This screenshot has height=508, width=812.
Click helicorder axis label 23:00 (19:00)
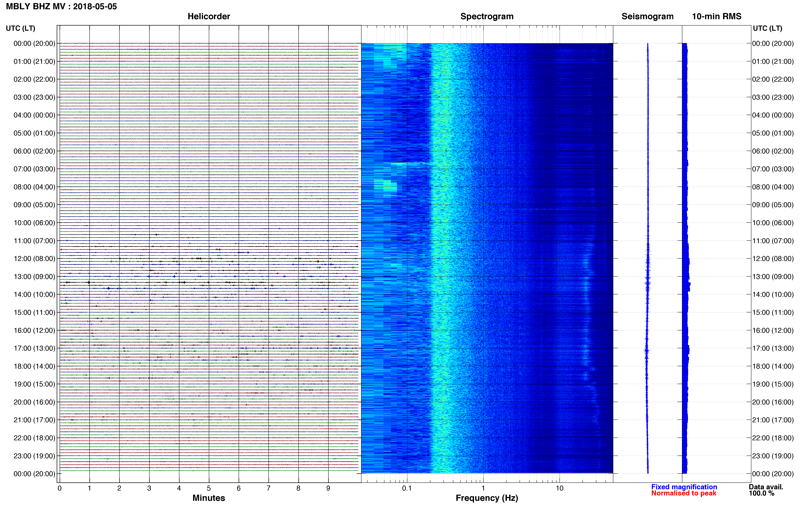coord(34,456)
